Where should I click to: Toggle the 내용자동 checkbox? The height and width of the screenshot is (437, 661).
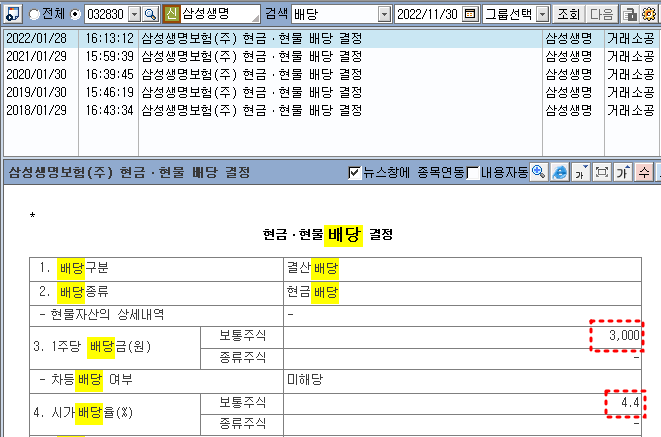(473, 172)
